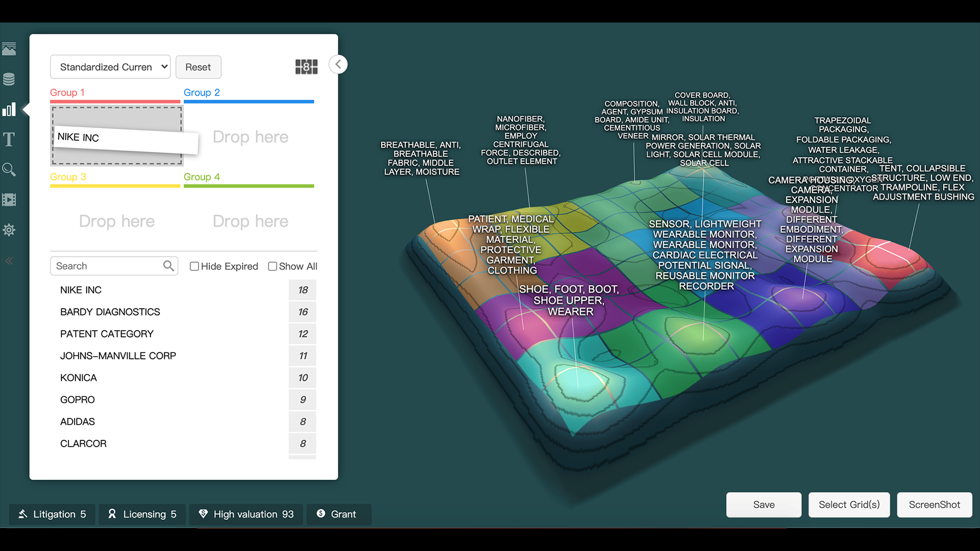Expand the patent landscape 3D map view
The width and height of the screenshot is (980, 551).
click(338, 65)
